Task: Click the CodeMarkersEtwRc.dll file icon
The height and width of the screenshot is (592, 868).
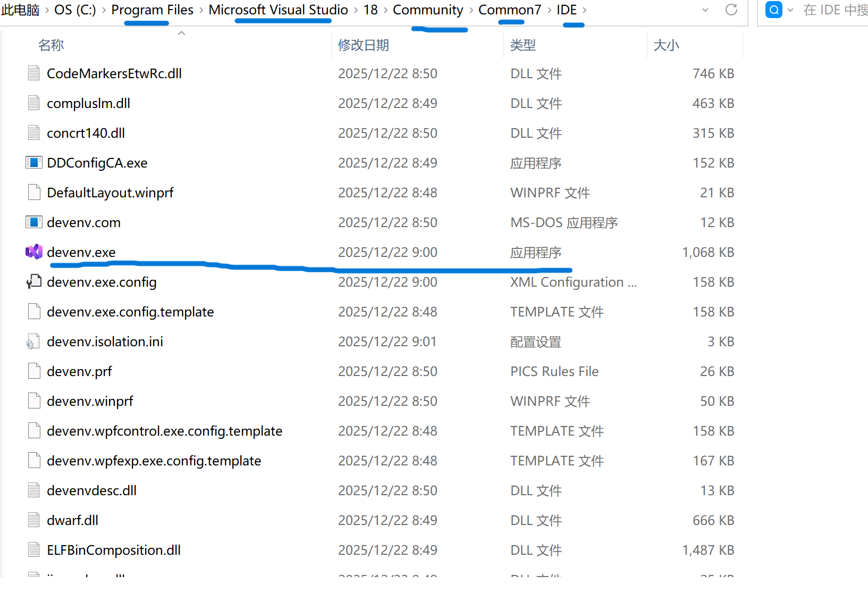Action: click(34, 73)
